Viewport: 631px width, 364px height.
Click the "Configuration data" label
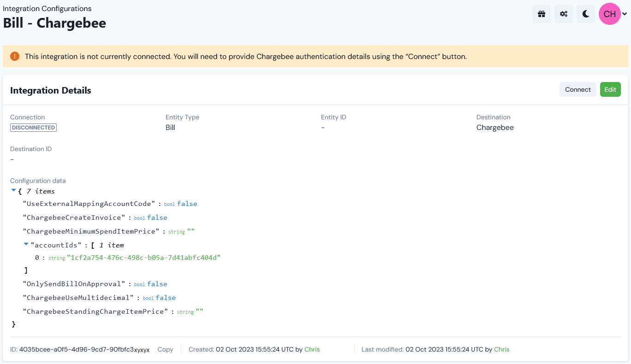(38, 181)
